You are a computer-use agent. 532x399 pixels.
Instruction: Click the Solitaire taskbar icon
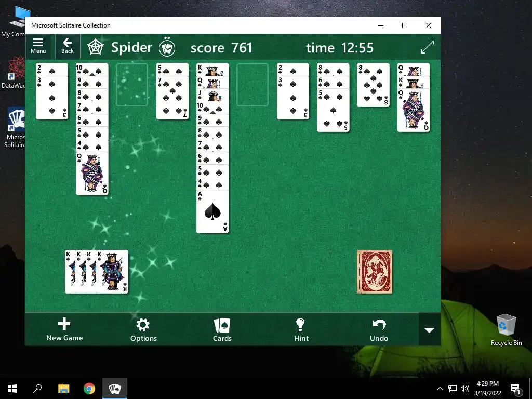click(115, 389)
